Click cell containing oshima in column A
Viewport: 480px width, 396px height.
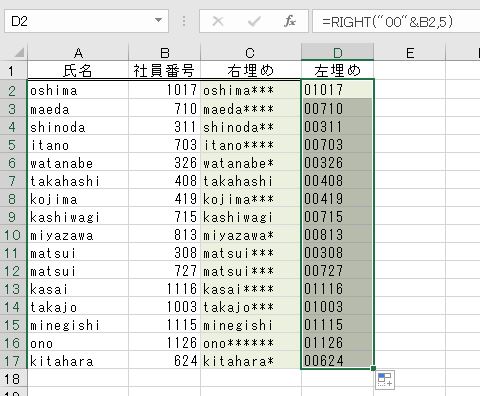(x=78, y=90)
